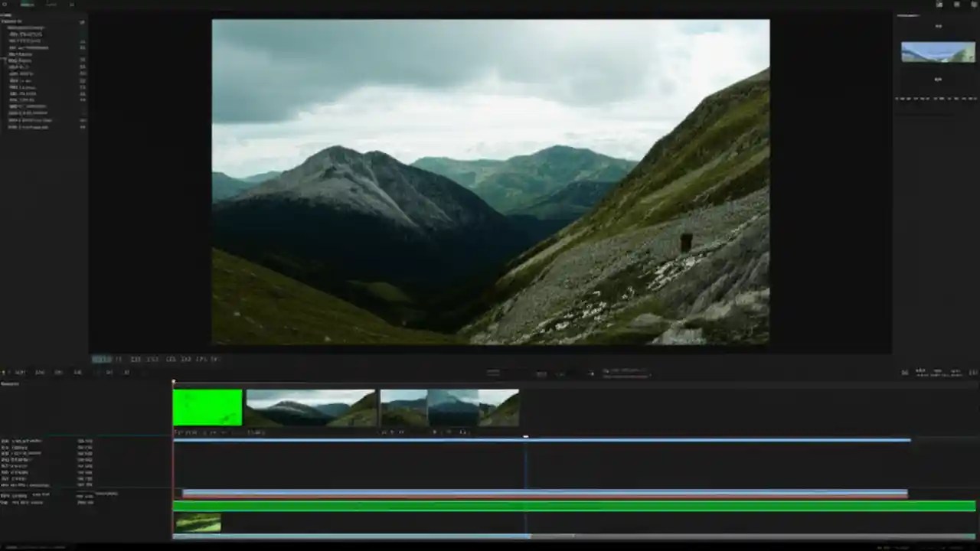Switch to the highlighted tab at the top bar

(27, 4)
